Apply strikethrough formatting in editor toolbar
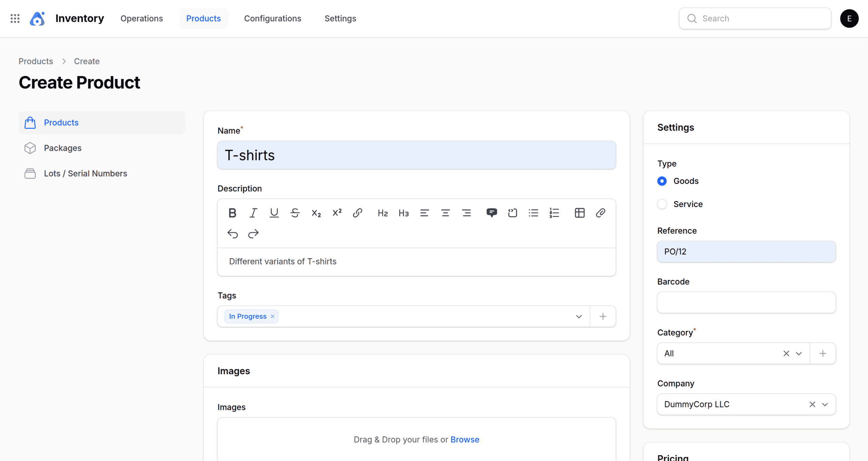Viewport: 868px width, 461px height. [295, 213]
